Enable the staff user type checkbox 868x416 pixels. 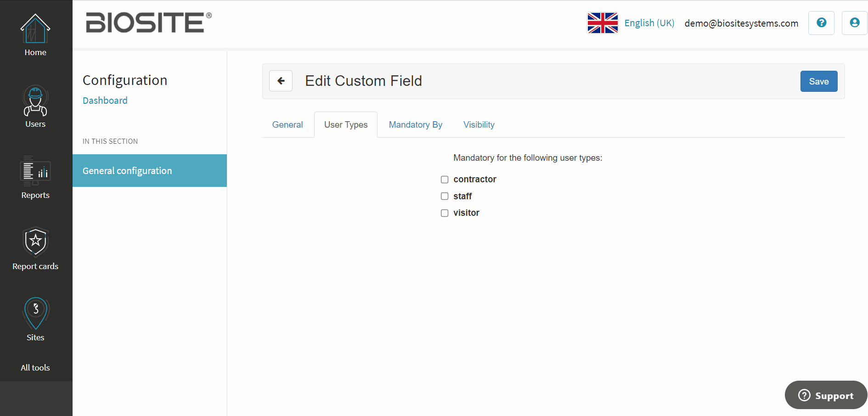tap(445, 196)
